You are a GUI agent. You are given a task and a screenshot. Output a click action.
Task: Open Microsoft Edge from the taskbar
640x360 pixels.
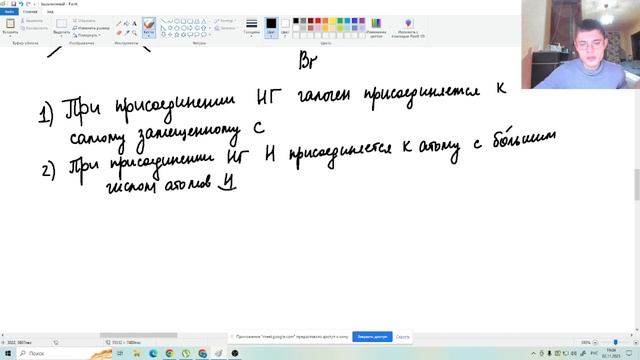pos(153,353)
